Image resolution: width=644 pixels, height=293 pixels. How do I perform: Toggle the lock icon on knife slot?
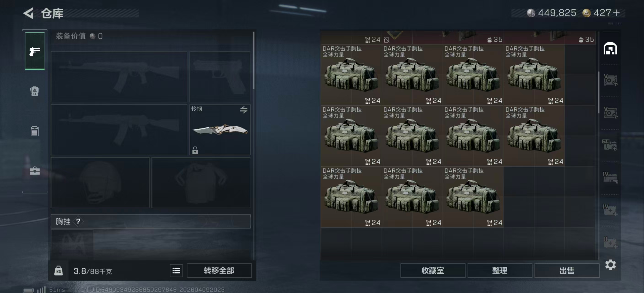(195, 150)
